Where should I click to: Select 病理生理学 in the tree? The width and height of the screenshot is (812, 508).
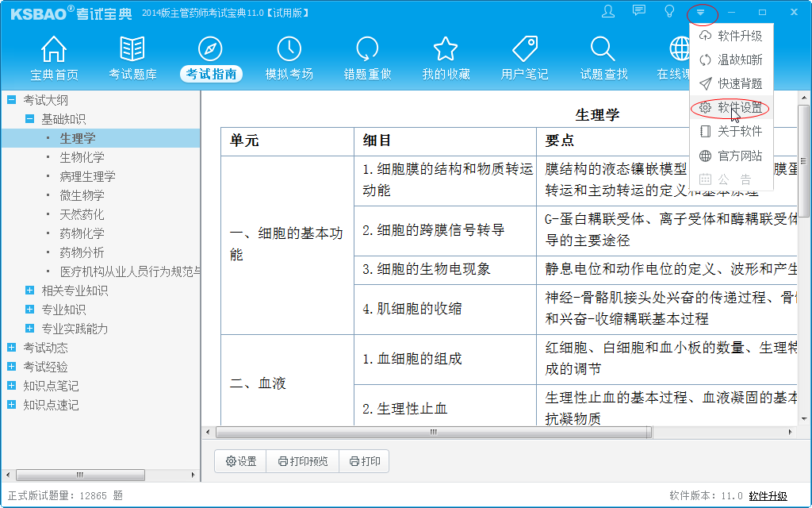click(x=87, y=176)
